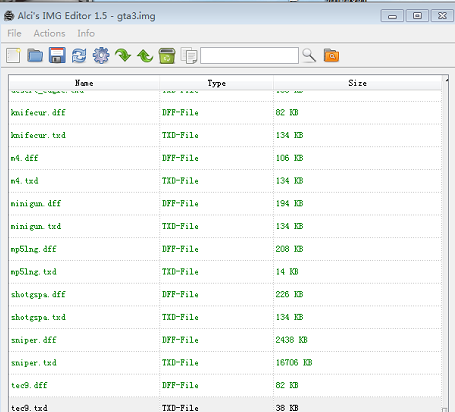
Task: Sort list by Name column header
Action: 84,83
